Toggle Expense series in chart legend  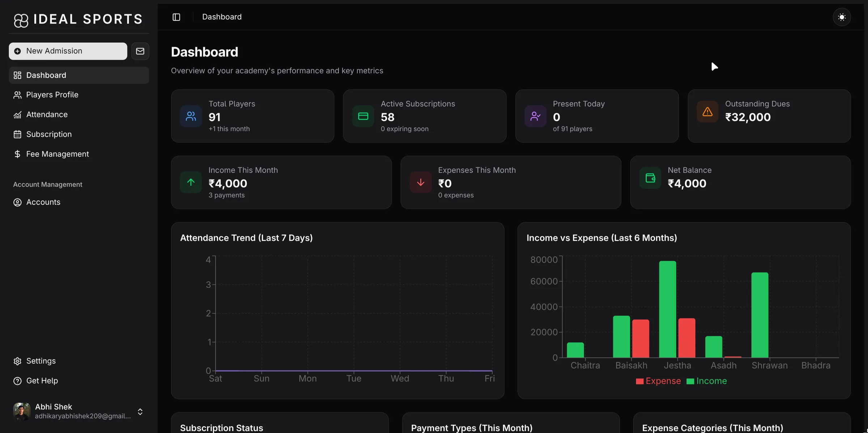658,381
